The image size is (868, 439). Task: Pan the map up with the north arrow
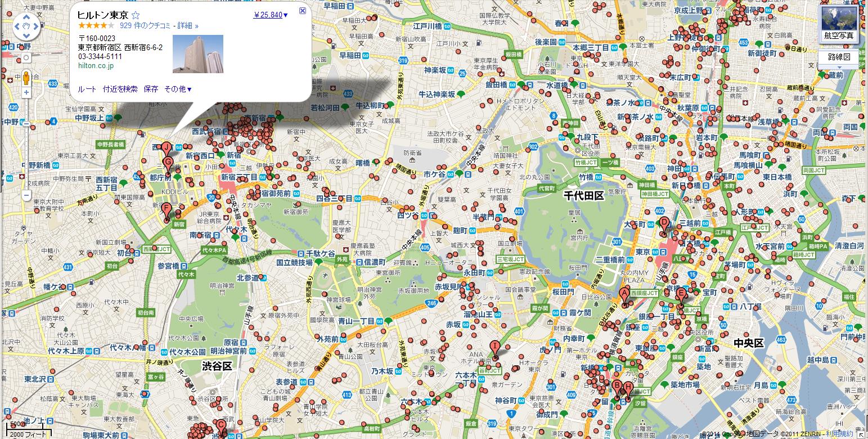pyautogui.click(x=26, y=16)
